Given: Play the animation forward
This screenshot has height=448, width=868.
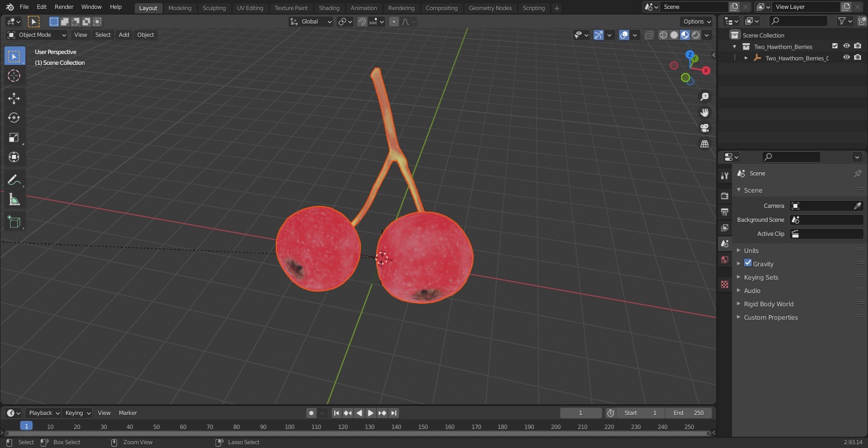Looking at the screenshot, I should point(371,413).
